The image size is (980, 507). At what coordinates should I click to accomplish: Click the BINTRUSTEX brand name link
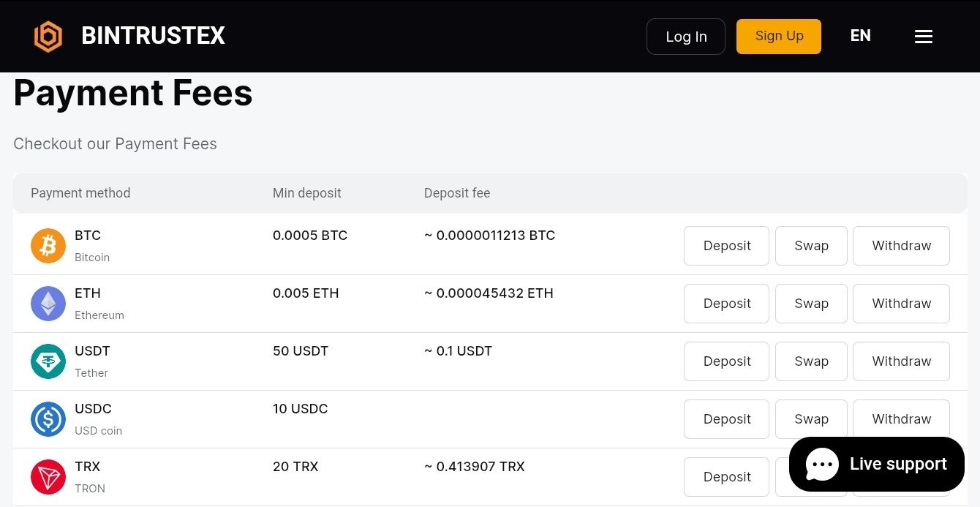click(153, 36)
